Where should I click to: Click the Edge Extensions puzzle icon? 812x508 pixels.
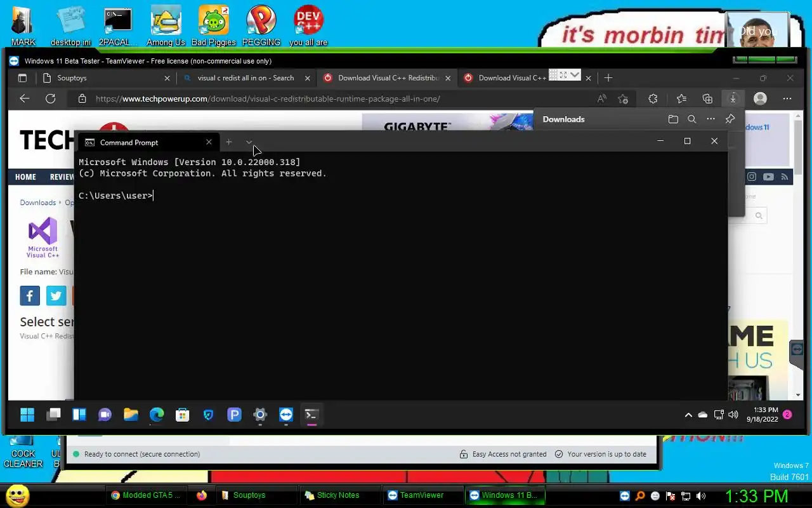pyautogui.click(x=653, y=98)
